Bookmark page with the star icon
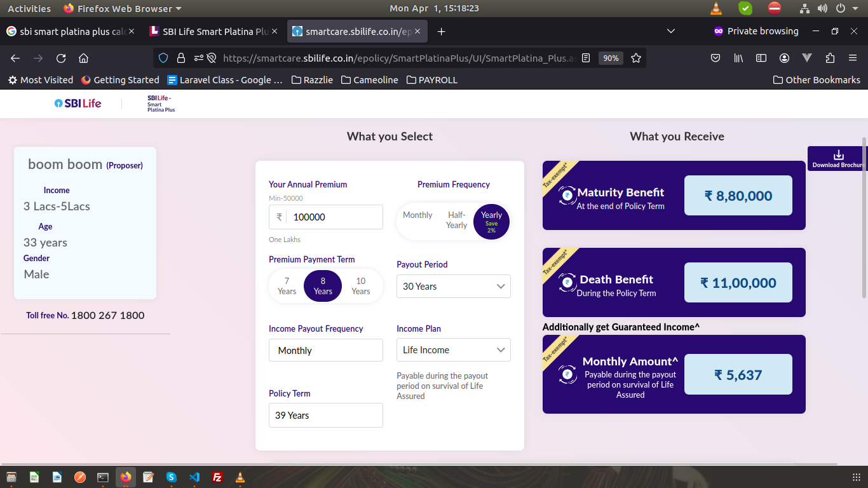The width and height of the screenshot is (868, 488). click(x=636, y=58)
